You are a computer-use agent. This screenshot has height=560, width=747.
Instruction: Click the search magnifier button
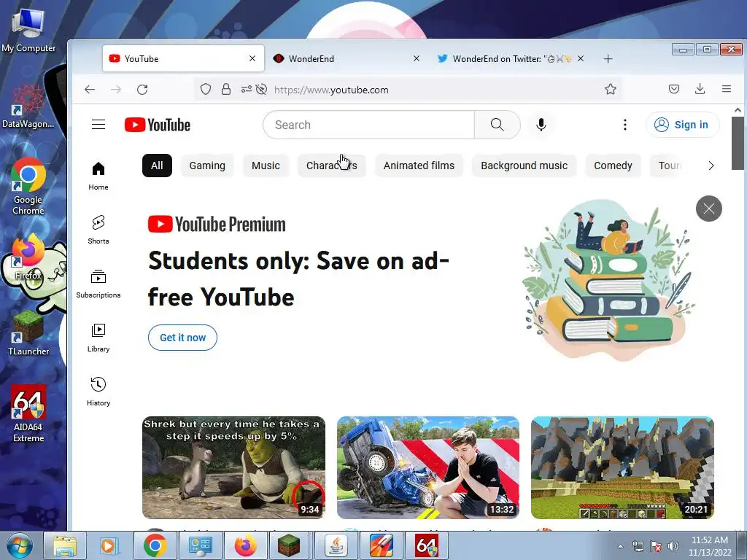click(x=497, y=125)
